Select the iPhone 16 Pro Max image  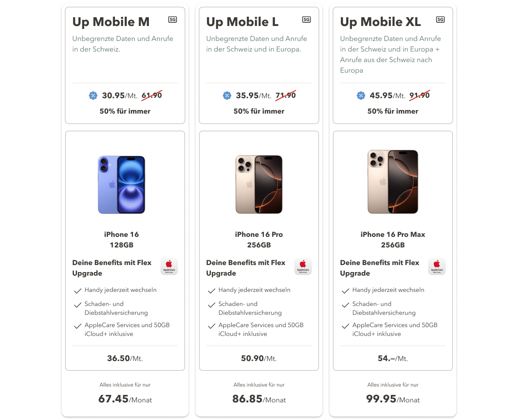pyautogui.click(x=393, y=182)
